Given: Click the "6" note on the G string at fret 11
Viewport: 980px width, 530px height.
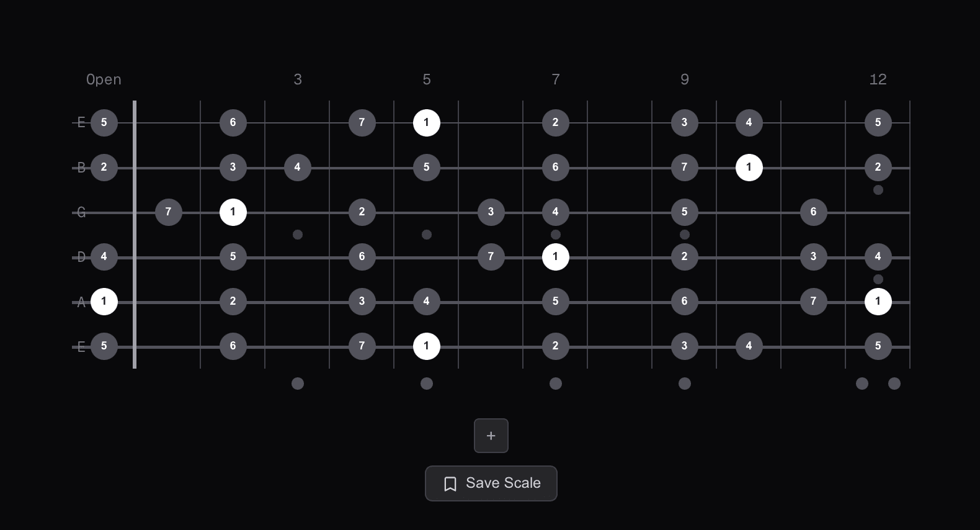Looking at the screenshot, I should coord(813,212).
